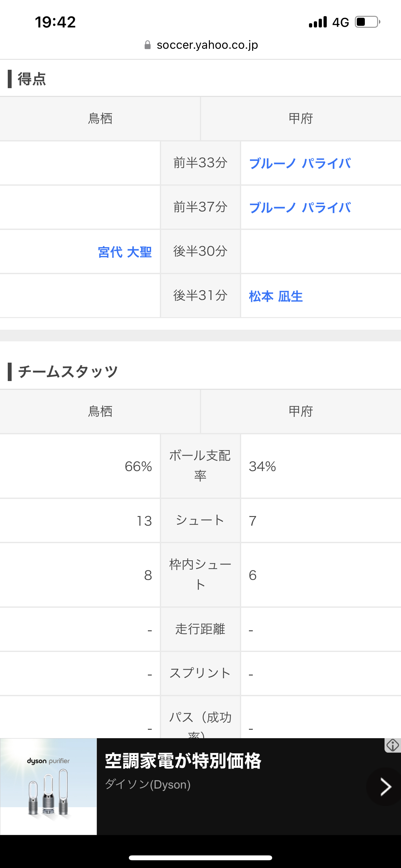Tap the ボール支配率 stat label
The image size is (401, 868).
(200, 466)
